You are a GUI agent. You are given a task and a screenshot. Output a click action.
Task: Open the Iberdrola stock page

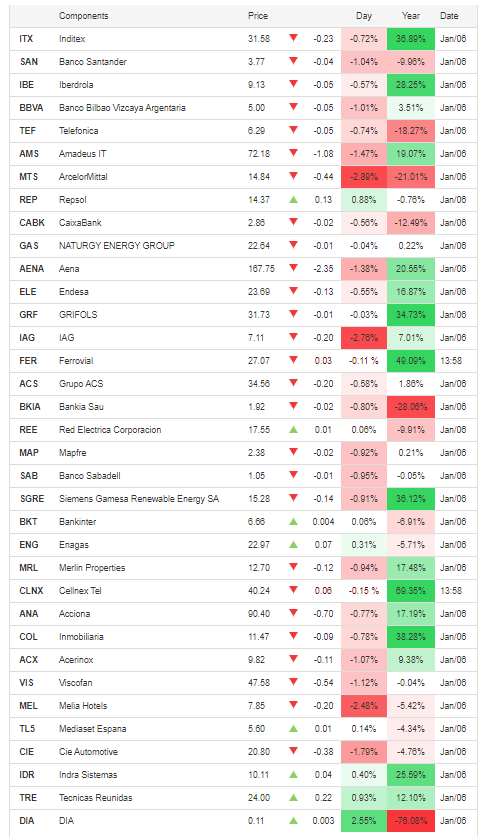[x=76, y=85]
